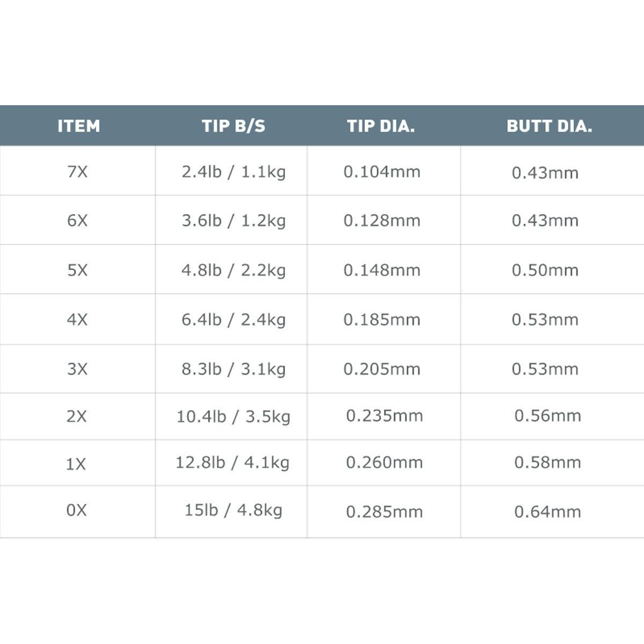
Task: Click the 0.50mm butt diameter cell
Action: pyautogui.click(x=545, y=270)
